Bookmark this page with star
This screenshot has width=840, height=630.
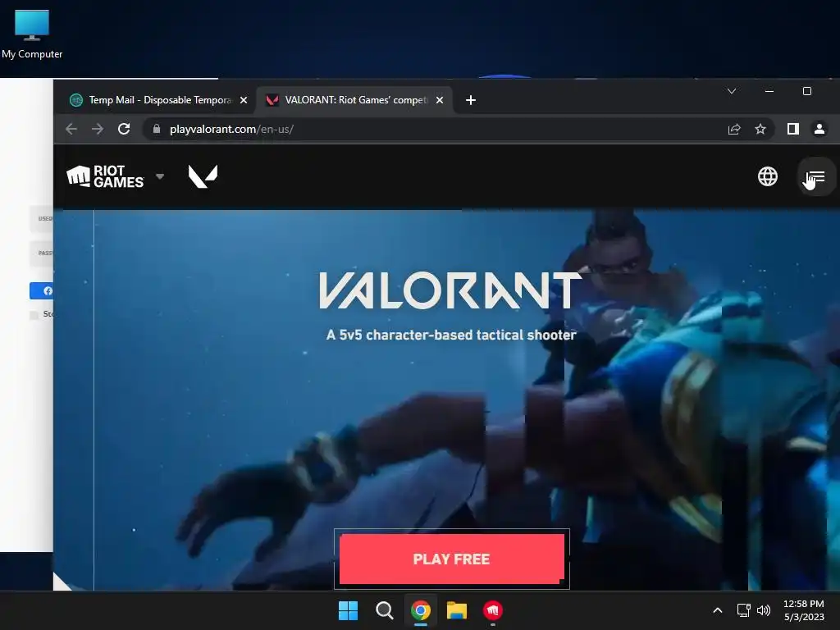tap(760, 129)
